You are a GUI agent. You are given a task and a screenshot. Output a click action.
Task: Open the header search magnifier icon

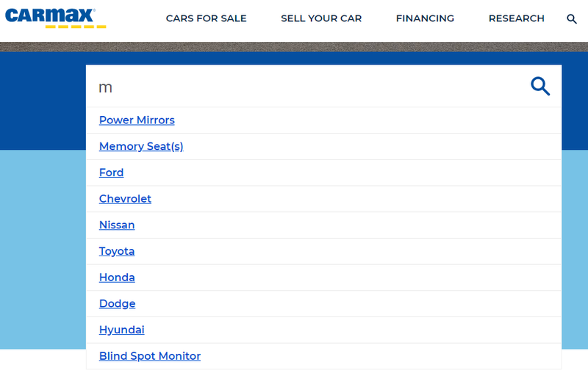point(572,19)
